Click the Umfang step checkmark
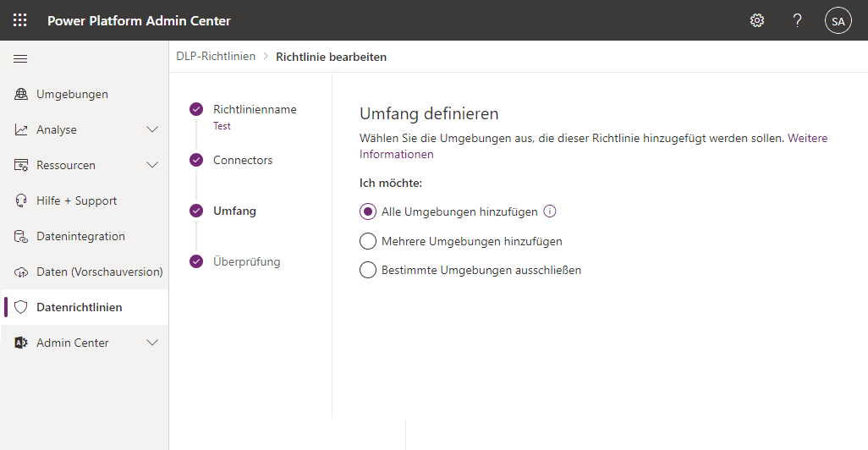Screen dimensions: 868x450 (x=196, y=211)
